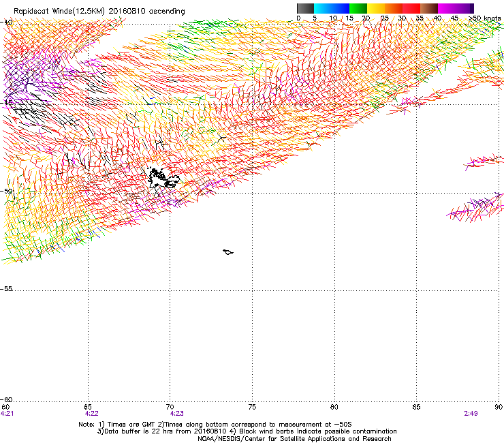
Task: Click the purple time stamp 4:21
Action: tap(7, 414)
